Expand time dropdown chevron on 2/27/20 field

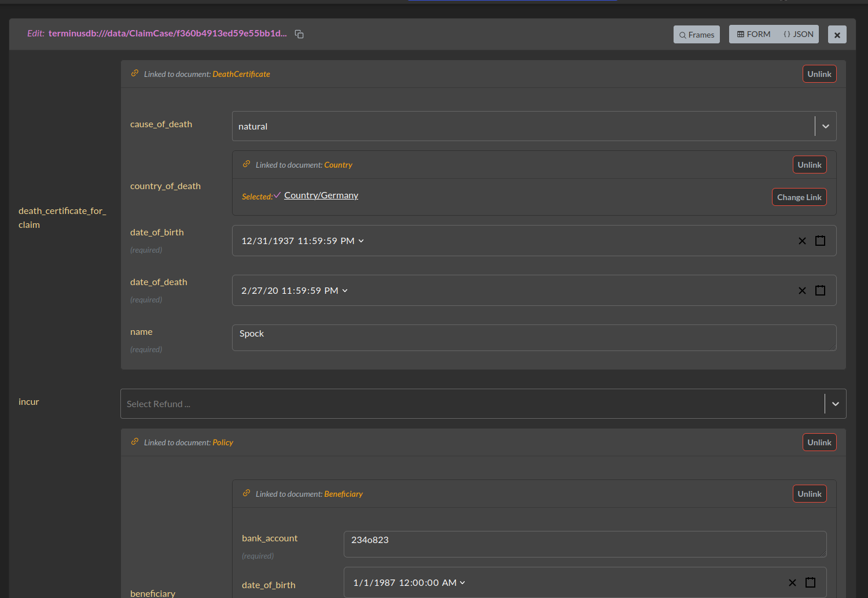tap(345, 291)
